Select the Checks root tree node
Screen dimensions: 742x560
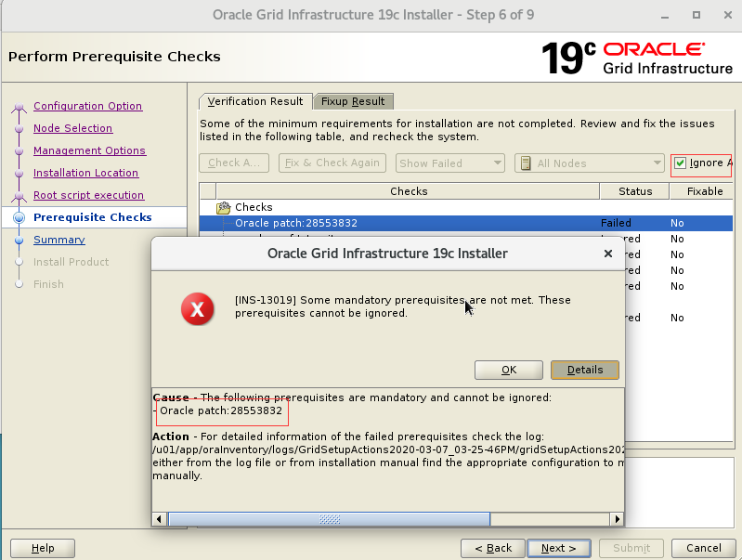254,207
